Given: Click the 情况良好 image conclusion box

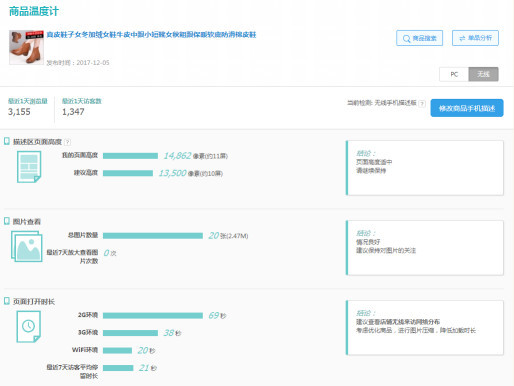Looking at the screenshot, I should point(425,248).
